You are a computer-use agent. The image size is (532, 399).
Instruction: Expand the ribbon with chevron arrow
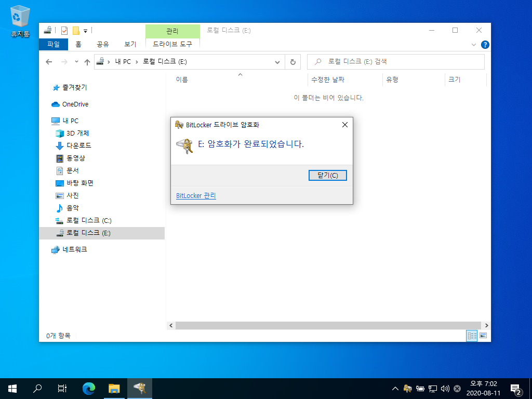click(x=474, y=45)
